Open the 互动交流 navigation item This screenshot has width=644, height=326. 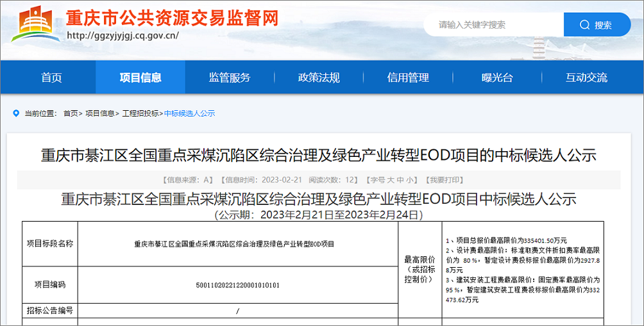pos(586,77)
